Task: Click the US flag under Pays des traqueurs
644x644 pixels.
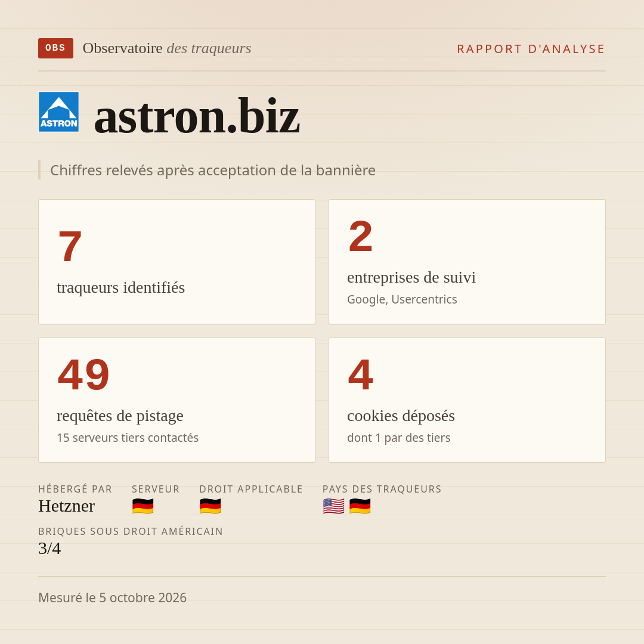Action: [x=333, y=506]
